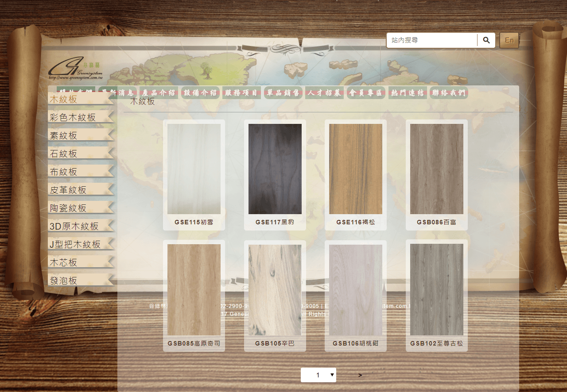Select 彩色木紋板 category in sidebar
The image size is (567, 392).
tap(81, 117)
